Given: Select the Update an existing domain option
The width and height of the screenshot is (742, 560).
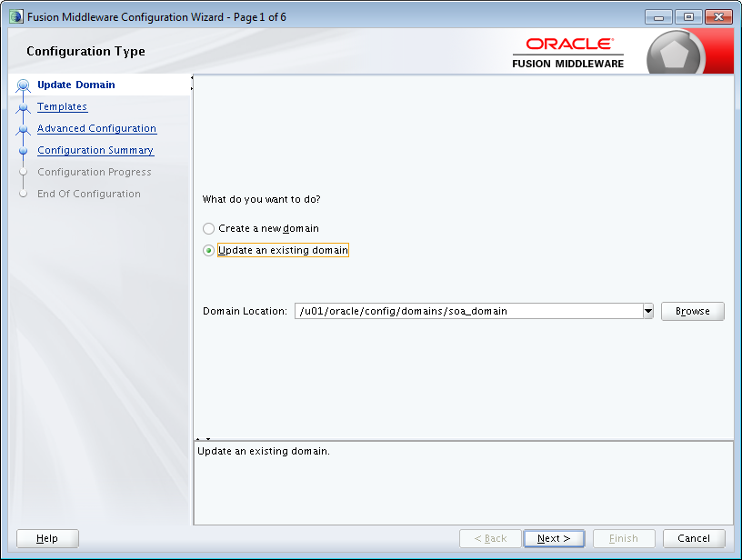Looking at the screenshot, I should click(x=208, y=250).
